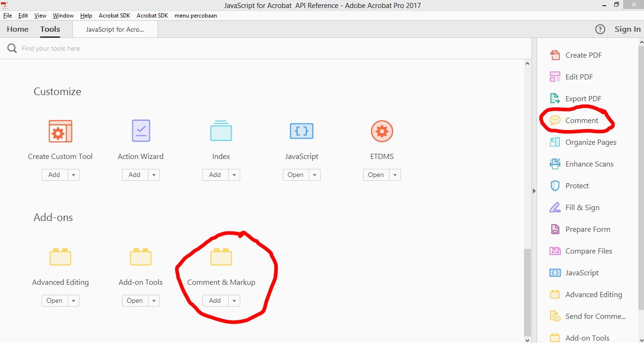The height and width of the screenshot is (343, 644).
Task: Click the ETDMS gear icon
Action: point(382,131)
